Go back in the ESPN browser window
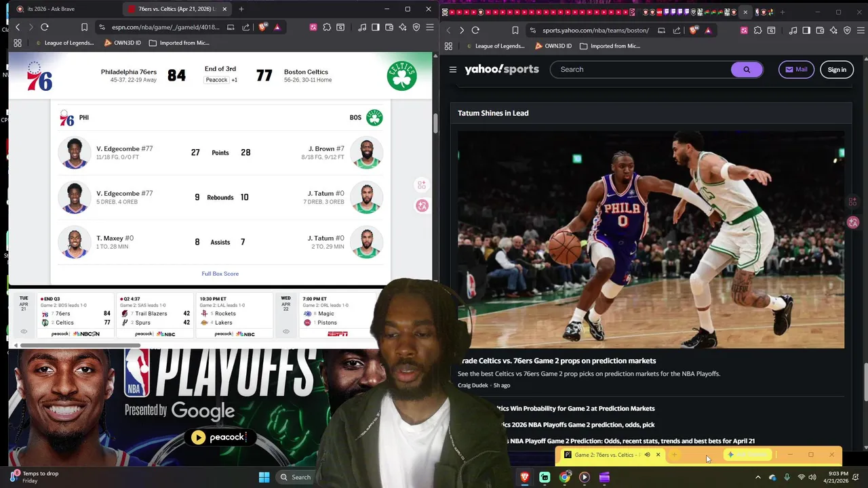 pos(18,27)
